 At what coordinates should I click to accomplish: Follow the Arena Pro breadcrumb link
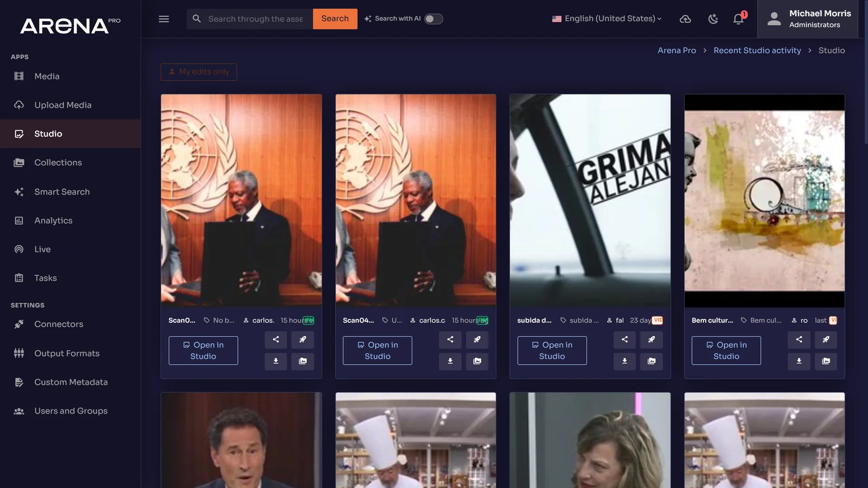677,51
